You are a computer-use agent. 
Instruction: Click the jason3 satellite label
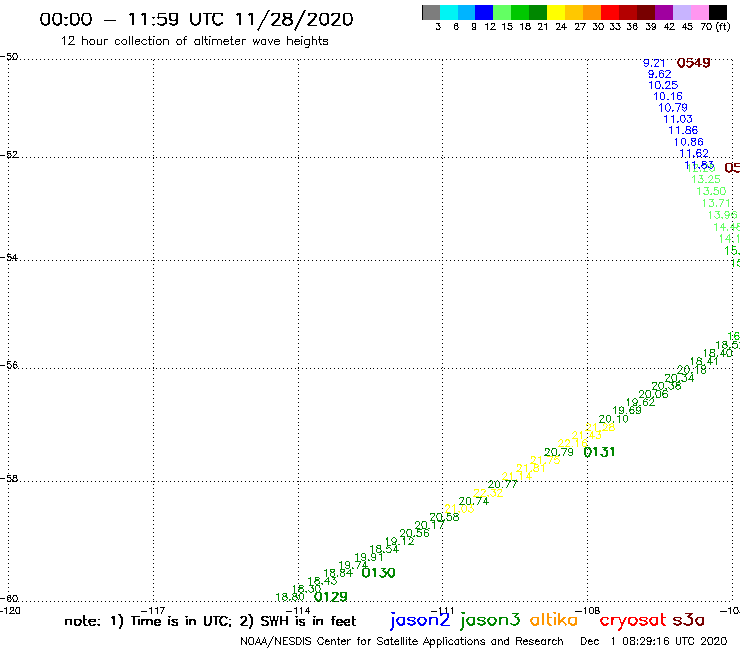490,621
